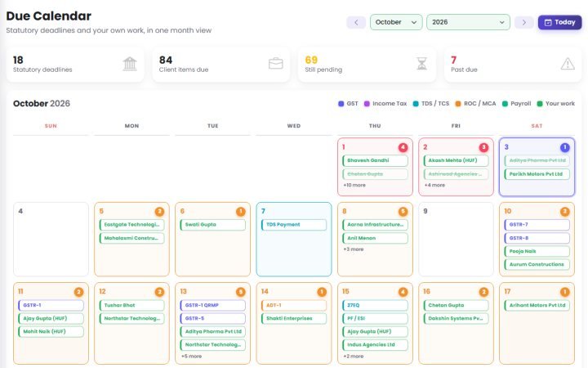Open Bhavesh Gandhi item on October 1
588x368 pixels.
click(x=375, y=161)
